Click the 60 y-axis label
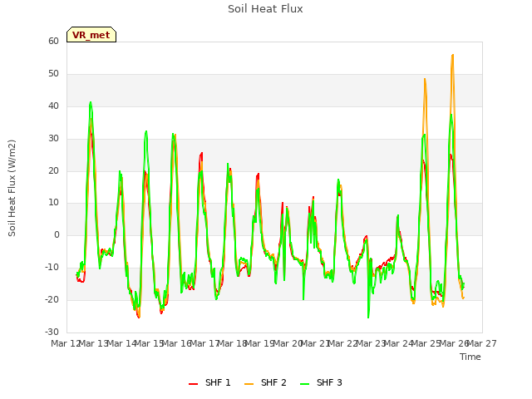The image size is (532, 399). [53, 41]
